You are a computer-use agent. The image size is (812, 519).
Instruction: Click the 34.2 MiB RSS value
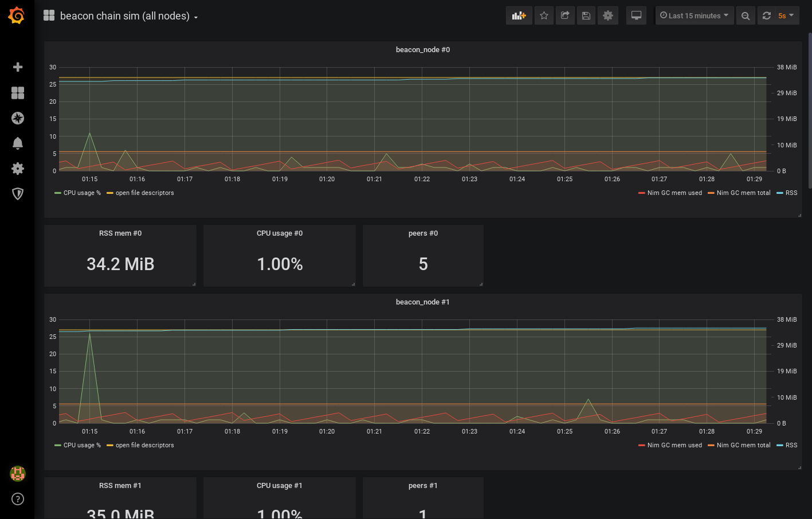point(120,264)
